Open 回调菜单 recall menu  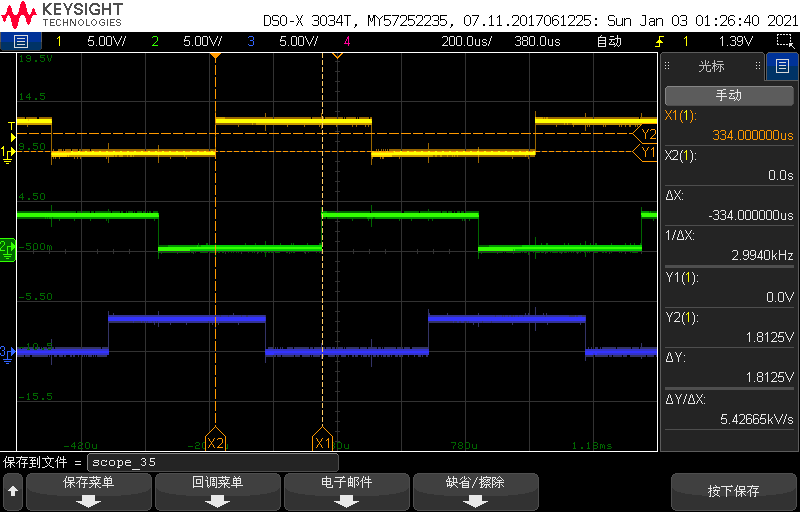[x=218, y=492]
